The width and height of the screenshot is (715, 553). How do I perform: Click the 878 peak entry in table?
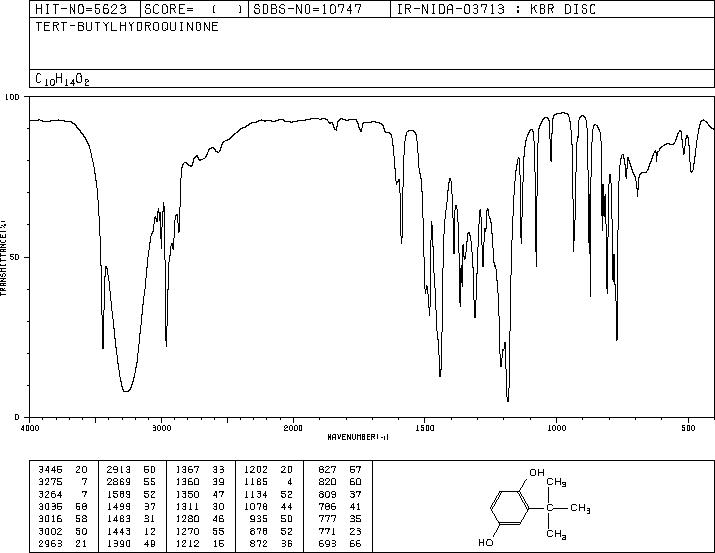tap(271, 531)
